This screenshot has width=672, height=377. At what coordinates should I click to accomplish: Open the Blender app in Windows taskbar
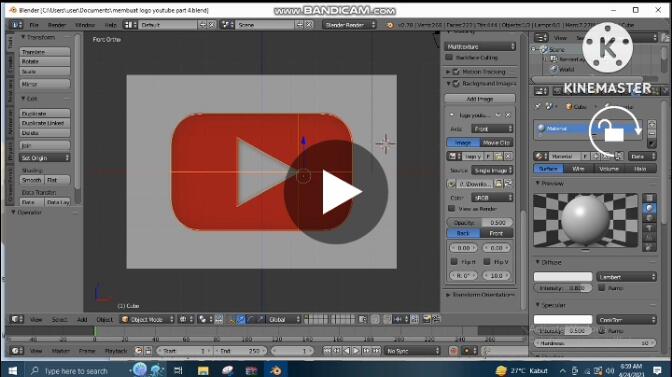tap(276, 370)
